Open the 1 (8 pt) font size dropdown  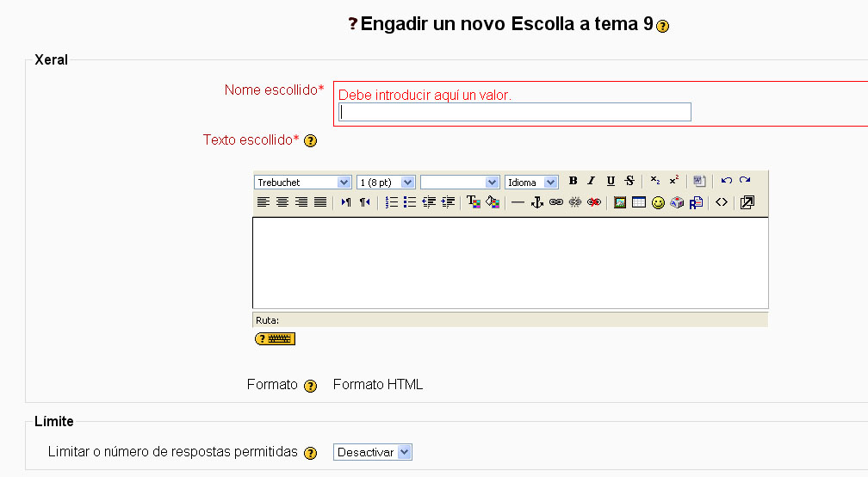[x=386, y=182]
